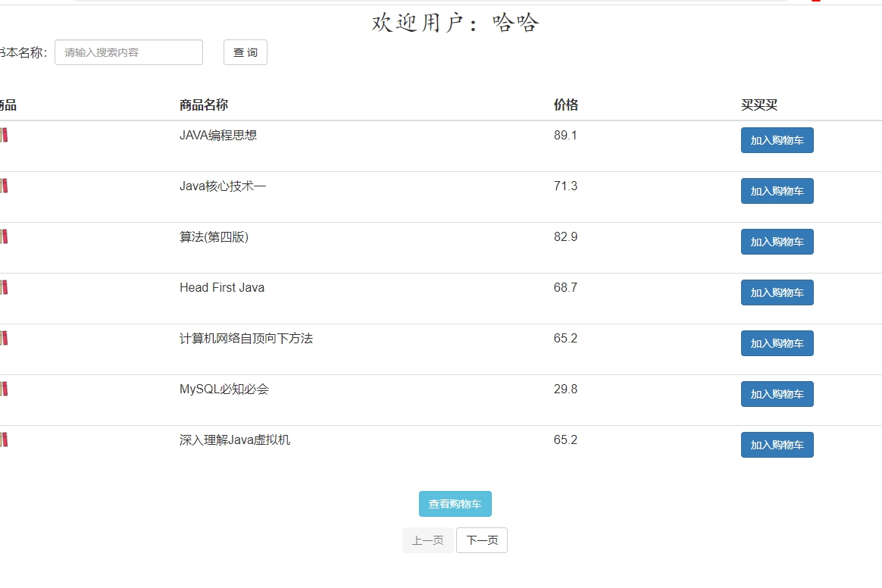Click the price 68.7

[x=565, y=287]
